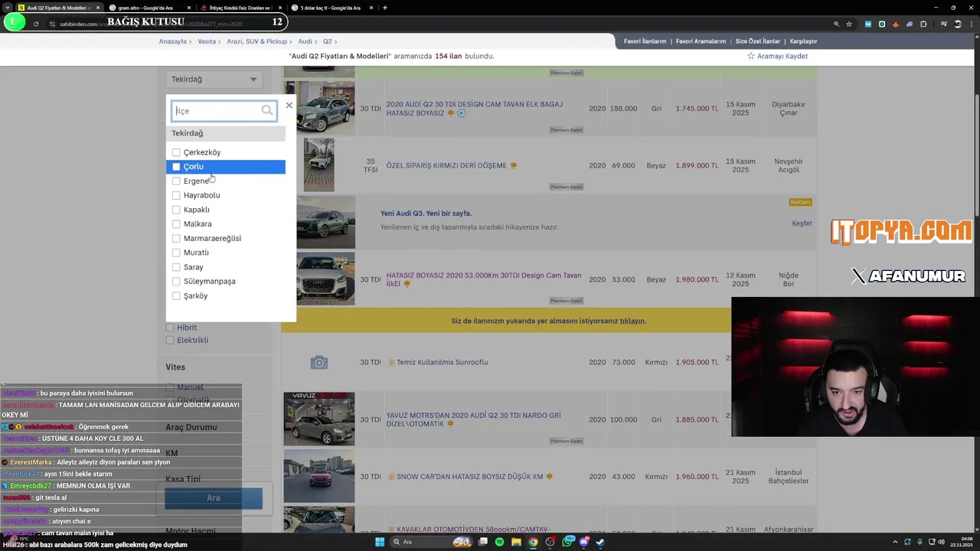The image size is (980, 551).
Task: Tick the Muratlı checkbox
Action: pos(176,253)
